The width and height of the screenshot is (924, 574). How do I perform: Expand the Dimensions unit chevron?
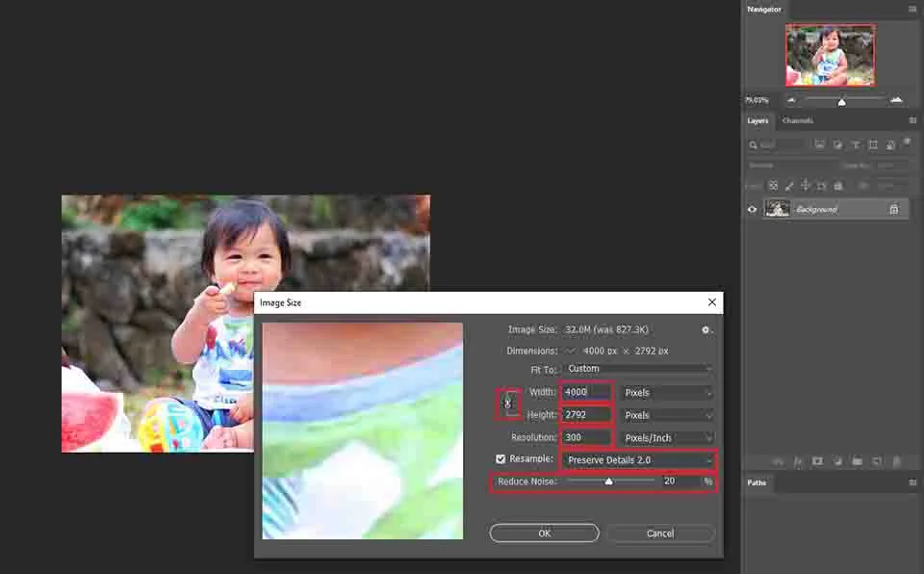[570, 351]
